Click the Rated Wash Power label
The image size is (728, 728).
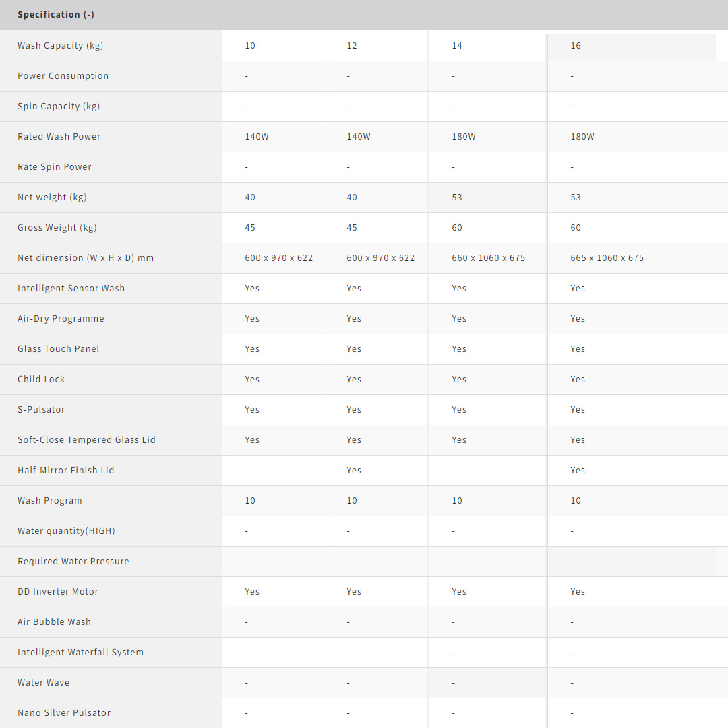[x=59, y=137]
